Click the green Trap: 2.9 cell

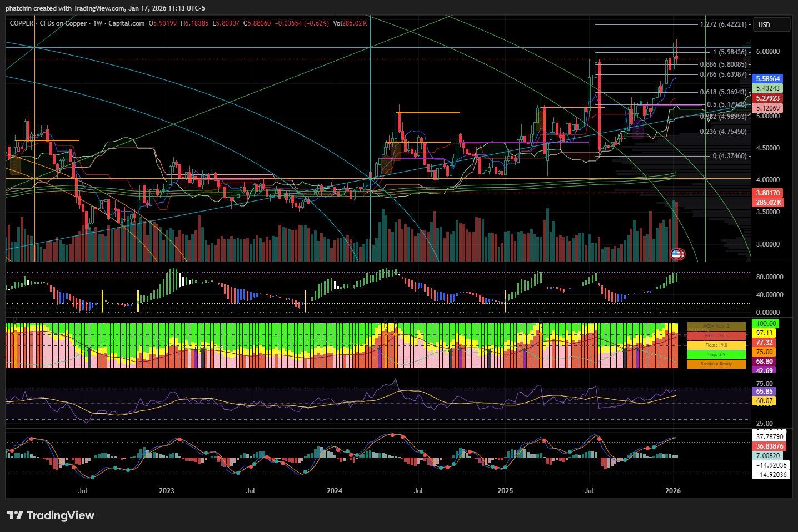[x=716, y=354]
